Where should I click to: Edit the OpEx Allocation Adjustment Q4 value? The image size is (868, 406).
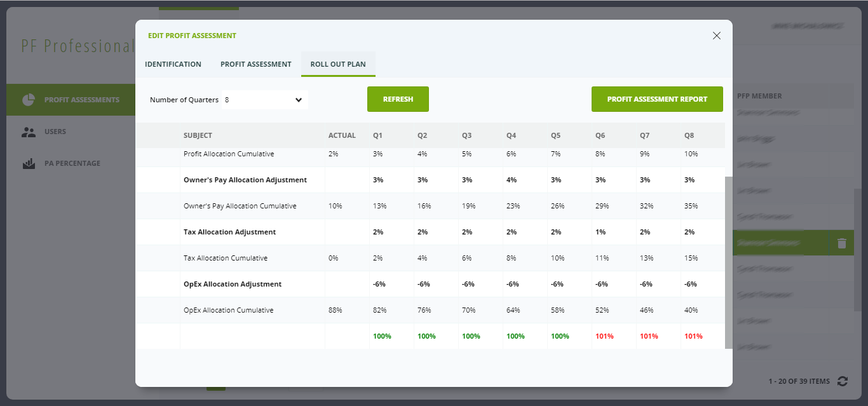[512, 284]
